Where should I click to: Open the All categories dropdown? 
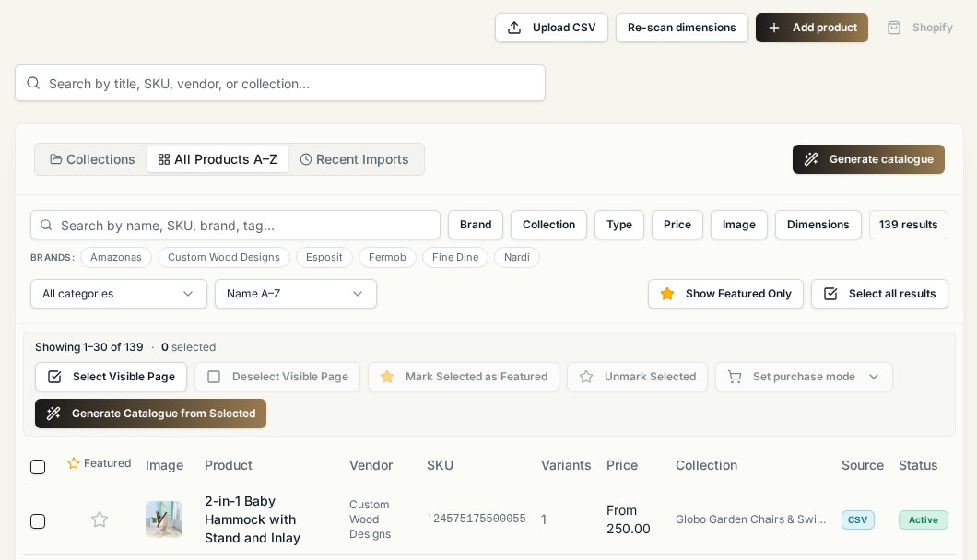pos(118,294)
